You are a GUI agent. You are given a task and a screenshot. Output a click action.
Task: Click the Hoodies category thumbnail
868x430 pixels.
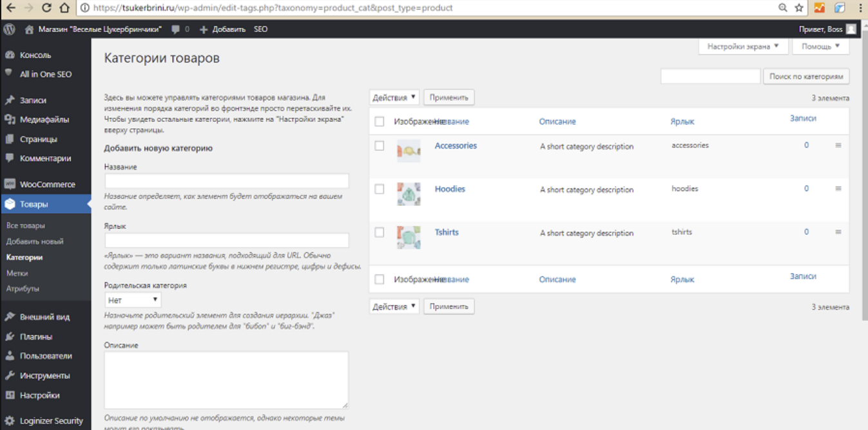pos(409,194)
